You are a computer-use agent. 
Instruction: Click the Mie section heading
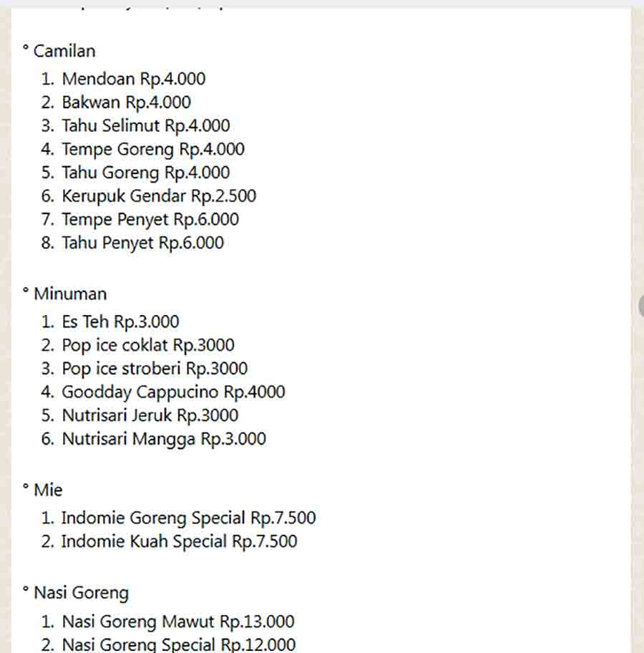coord(48,490)
